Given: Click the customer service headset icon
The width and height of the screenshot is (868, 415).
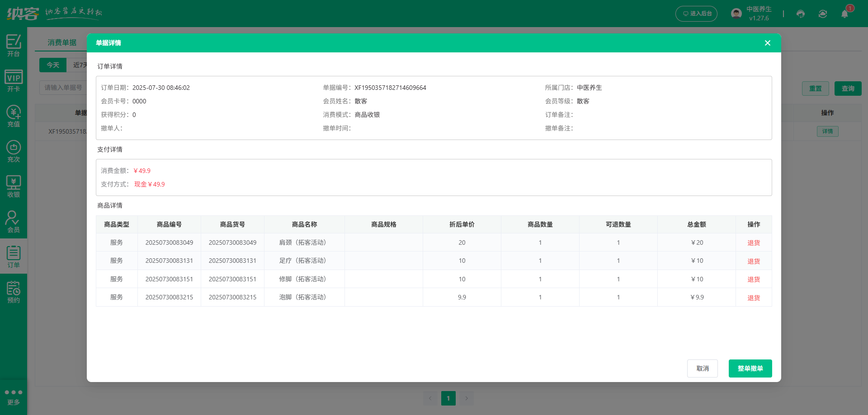Looking at the screenshot, I should (801, 14).
